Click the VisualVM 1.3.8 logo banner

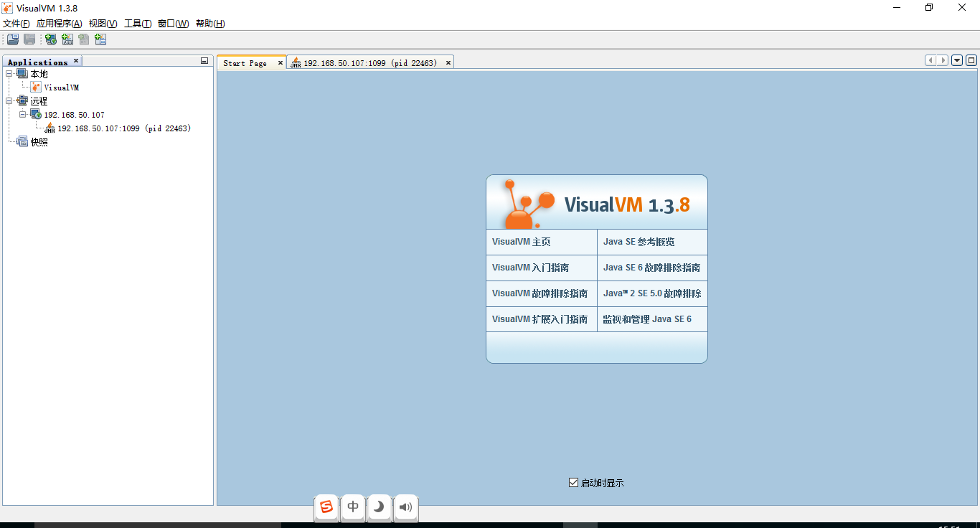pyautogui.click(x=597, y=202)
